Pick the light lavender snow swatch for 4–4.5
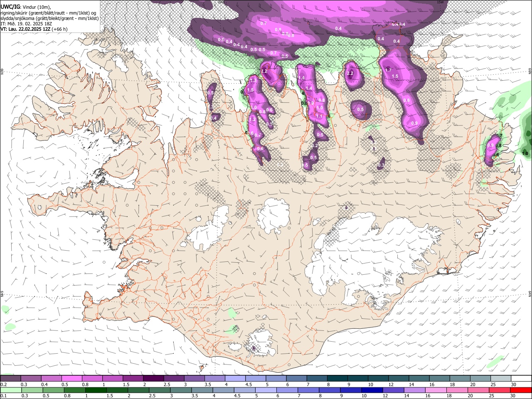The image size is (532, 399). (234, 378)
